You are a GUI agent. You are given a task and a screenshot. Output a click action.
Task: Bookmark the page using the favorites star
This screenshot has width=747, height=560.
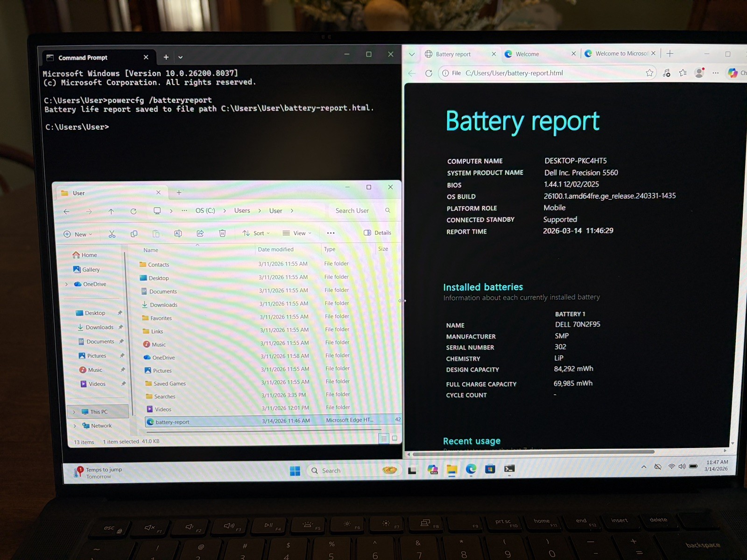click(x=649, y=73)
